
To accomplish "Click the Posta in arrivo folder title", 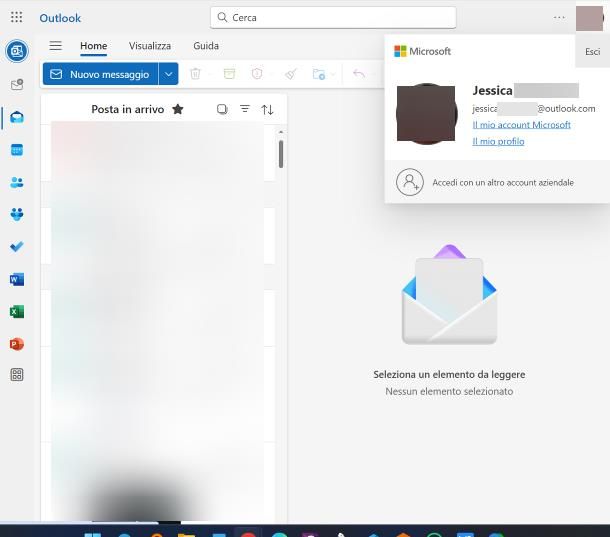I will pyautogui.click(x=128, y=109).
